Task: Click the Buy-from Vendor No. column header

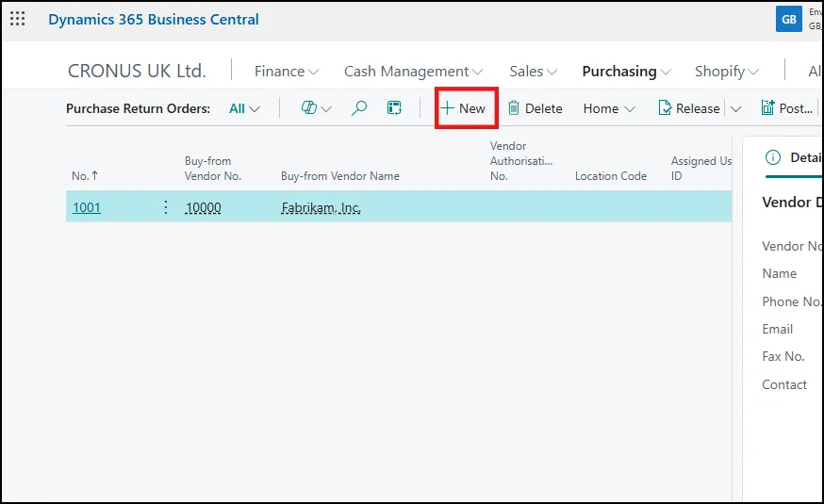Action: pyautogui.click(x=213, y=169)
